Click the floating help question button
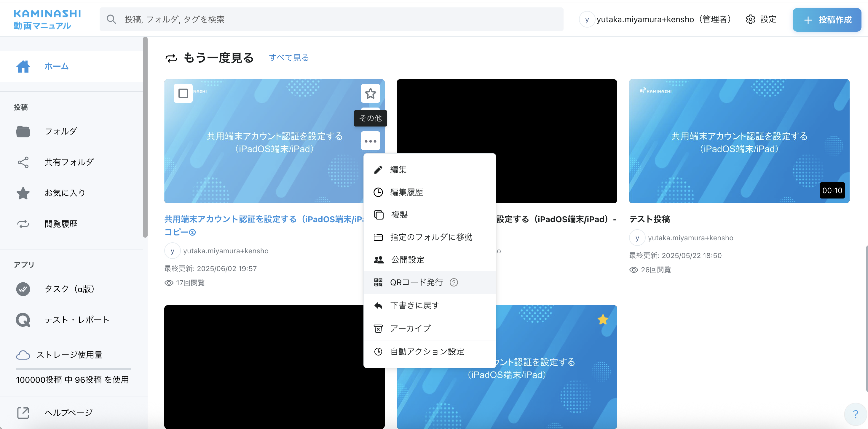This screenshot has height=429, width=868. pyautogui.click(x=855, y=414)
